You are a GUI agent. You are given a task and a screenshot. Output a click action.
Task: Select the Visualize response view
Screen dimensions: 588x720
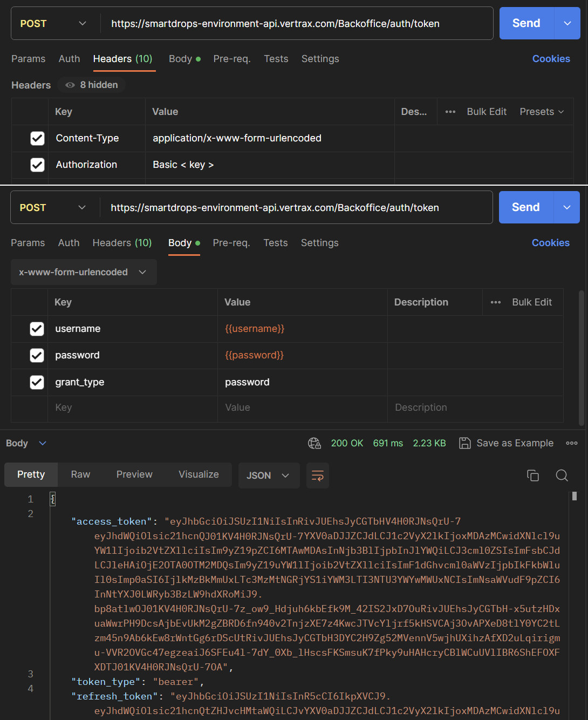pyautogui.click(x=199, y=474)
